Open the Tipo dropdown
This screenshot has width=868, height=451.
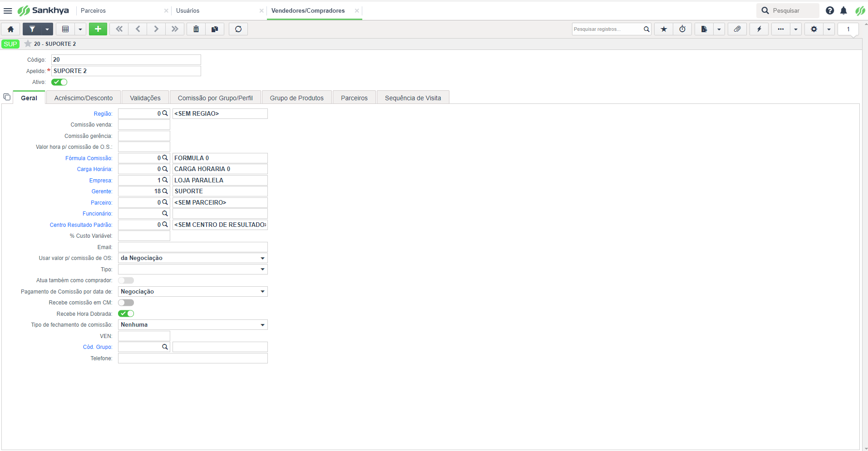(193, 269)
